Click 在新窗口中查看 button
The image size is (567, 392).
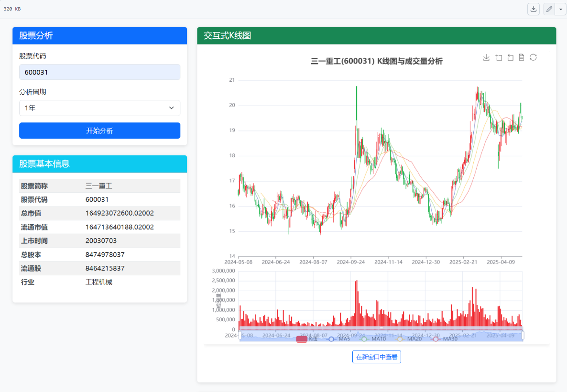pos(376,357)
